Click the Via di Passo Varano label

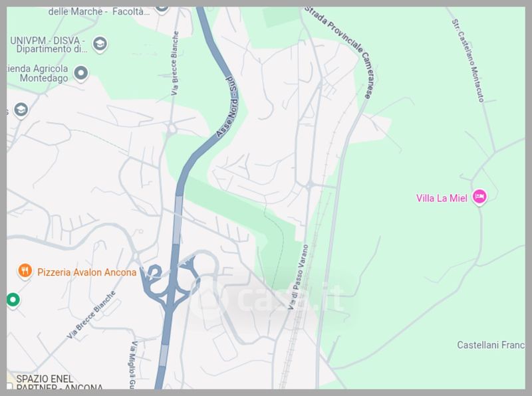pos(298,276)
